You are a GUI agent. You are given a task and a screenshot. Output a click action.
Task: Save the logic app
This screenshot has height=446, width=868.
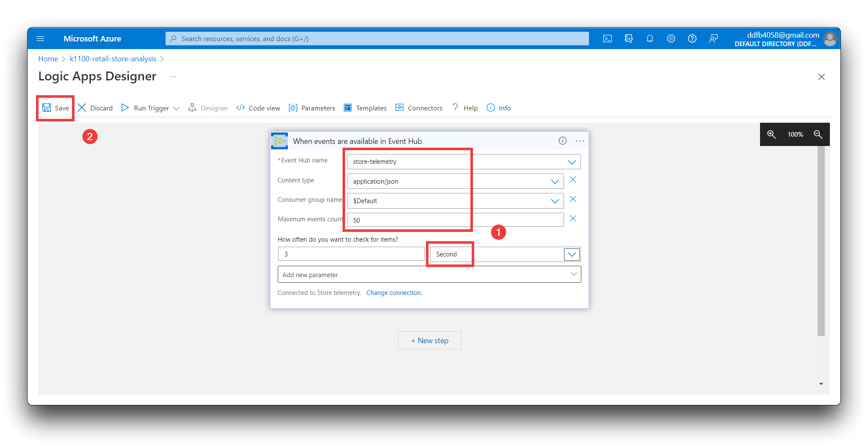[55, 108]
